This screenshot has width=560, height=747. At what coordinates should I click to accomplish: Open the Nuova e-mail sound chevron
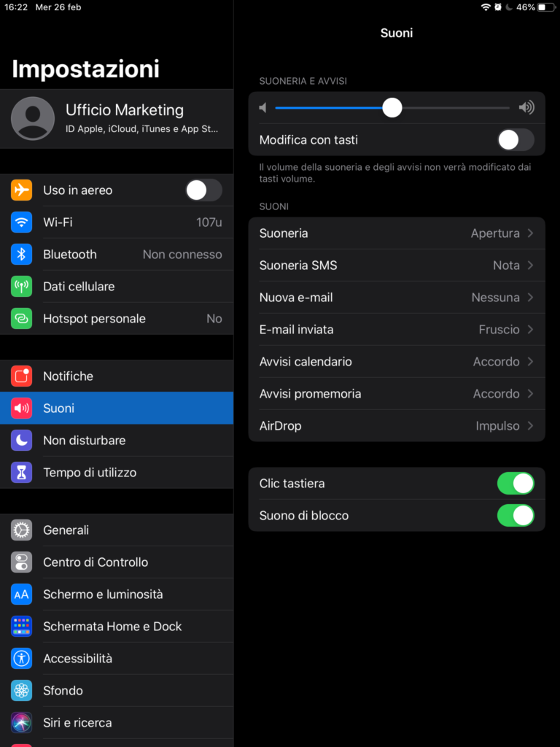coord(530,298)
